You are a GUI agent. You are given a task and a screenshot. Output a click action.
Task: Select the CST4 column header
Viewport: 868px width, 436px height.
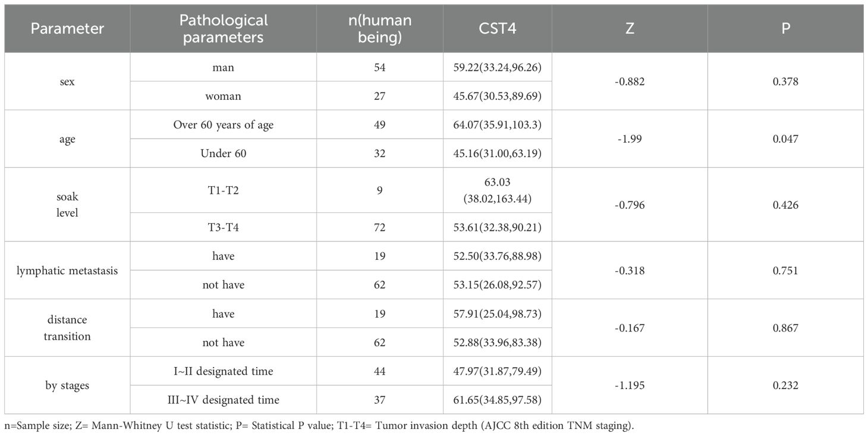(497, 29)
